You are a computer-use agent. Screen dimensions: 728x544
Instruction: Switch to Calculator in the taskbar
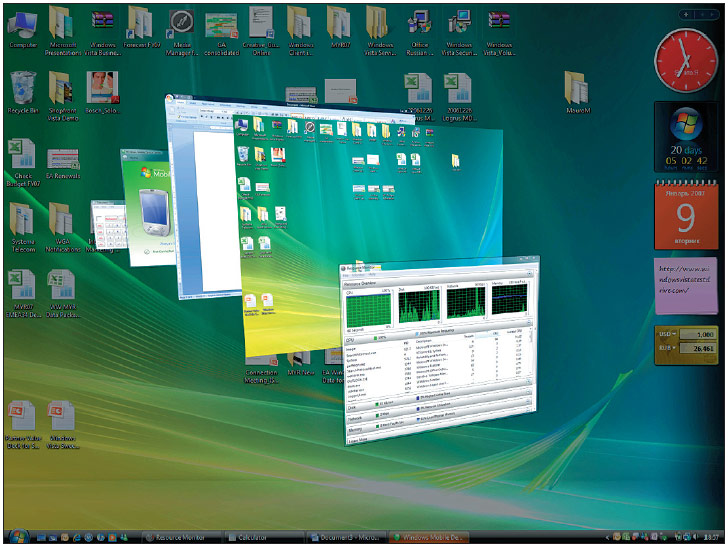click(x=262, y=537)
